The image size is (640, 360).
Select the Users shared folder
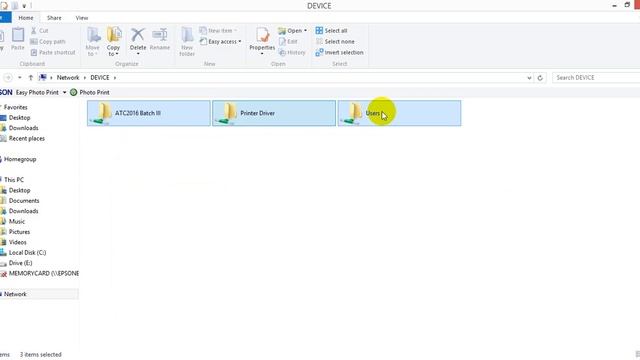399,113
